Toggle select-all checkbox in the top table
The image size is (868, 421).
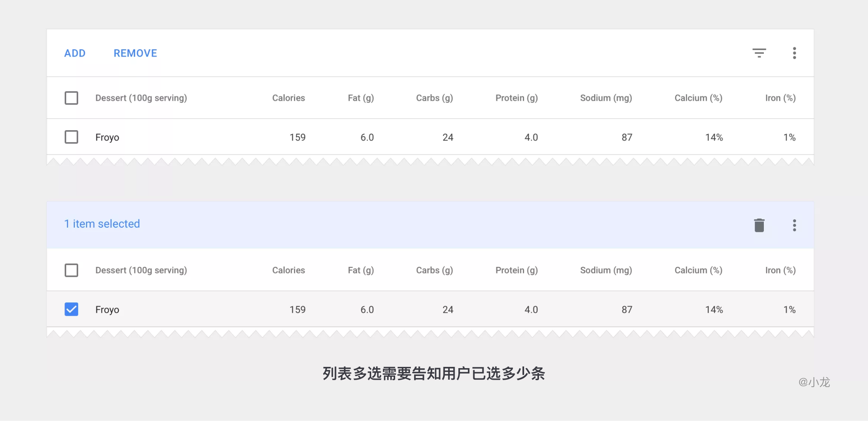(x=72, y=98)
